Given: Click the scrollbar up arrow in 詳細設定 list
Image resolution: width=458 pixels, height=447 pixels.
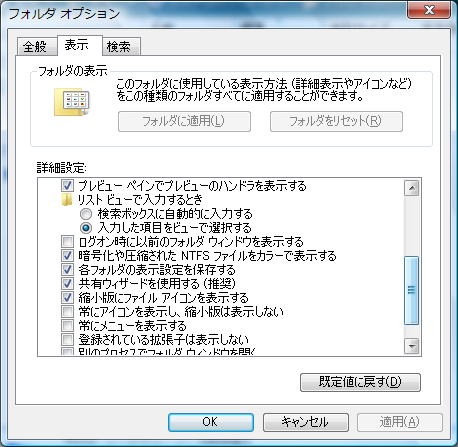Looking at the screenshot, I should pyautogui.click(x=412, y=188).
